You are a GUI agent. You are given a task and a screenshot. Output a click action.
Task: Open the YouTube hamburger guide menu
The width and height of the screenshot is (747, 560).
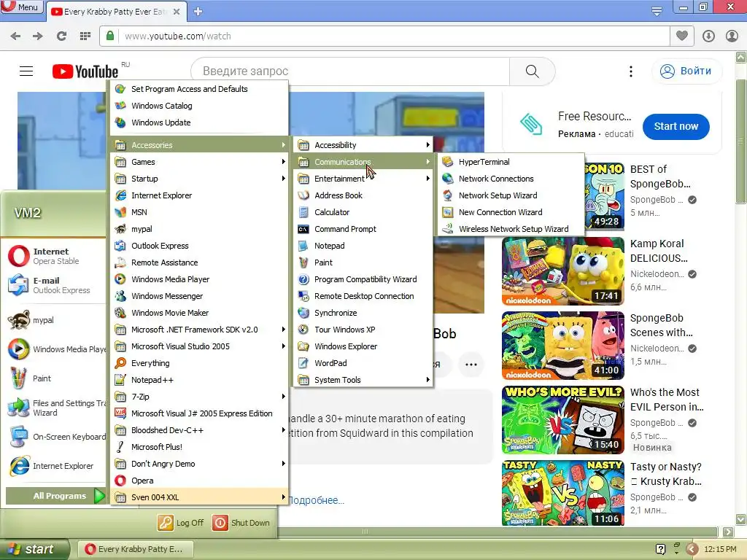tap(26, 71)
